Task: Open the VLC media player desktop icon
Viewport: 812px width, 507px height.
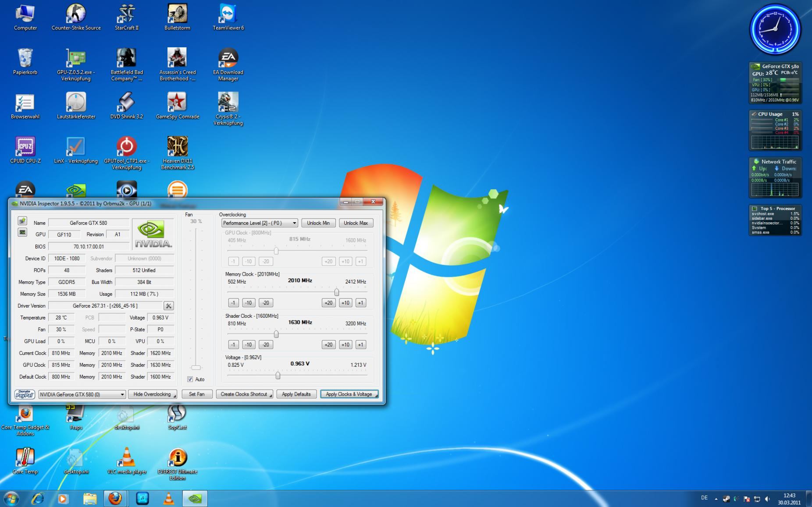Action: [x=126, y=461]
